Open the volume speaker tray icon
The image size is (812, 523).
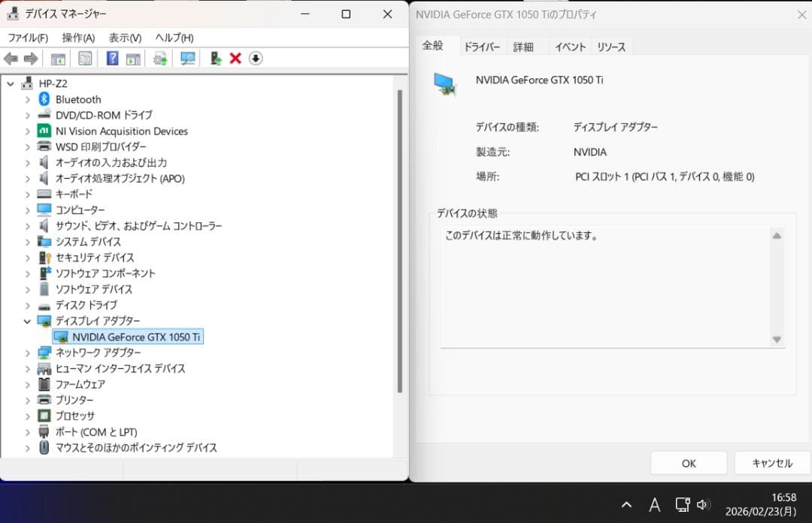(x=703, y=504)
